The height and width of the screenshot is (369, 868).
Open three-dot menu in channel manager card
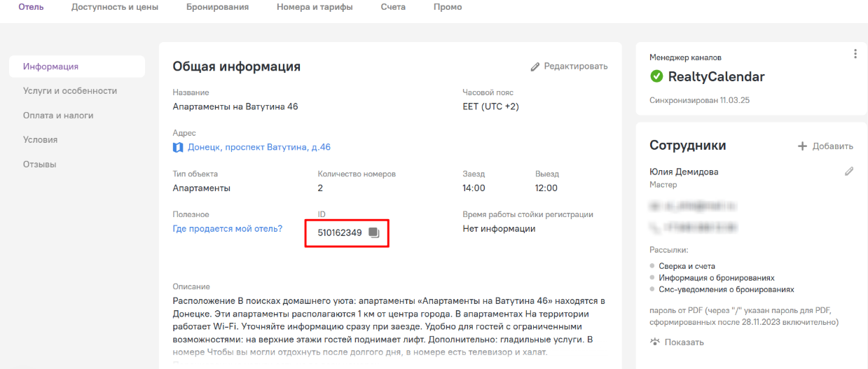pyautogui.click(x=855, y=54)
